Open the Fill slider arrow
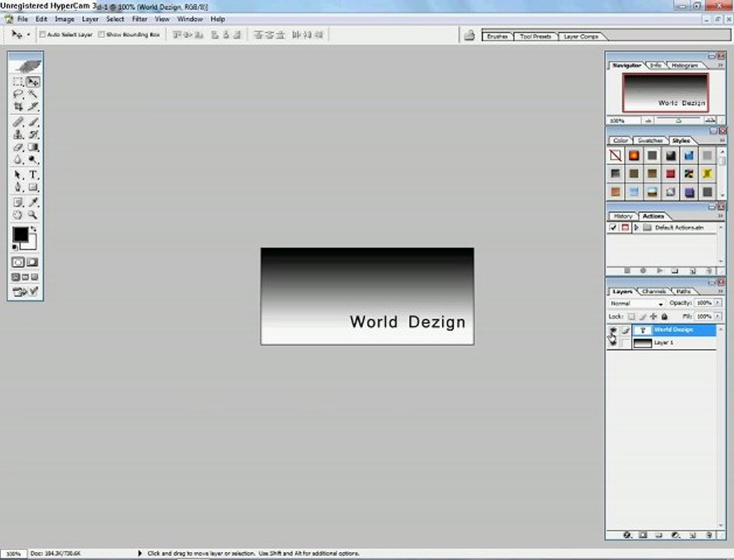The width and height of the screenshot is (734, 560). click(718, 317)
